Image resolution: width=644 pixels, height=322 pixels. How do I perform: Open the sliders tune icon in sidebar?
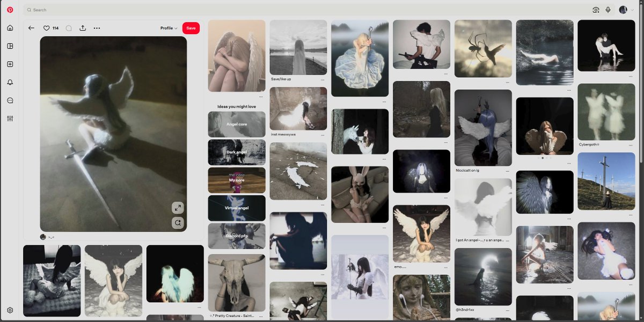10,119
